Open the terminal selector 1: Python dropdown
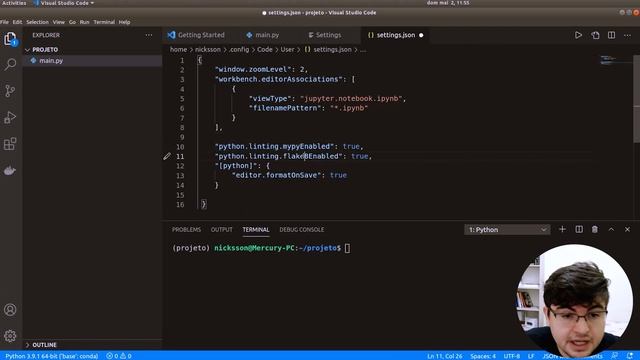The height and width of the screenshot is (360, 640). pyautogui.click(x=507, y=230)
